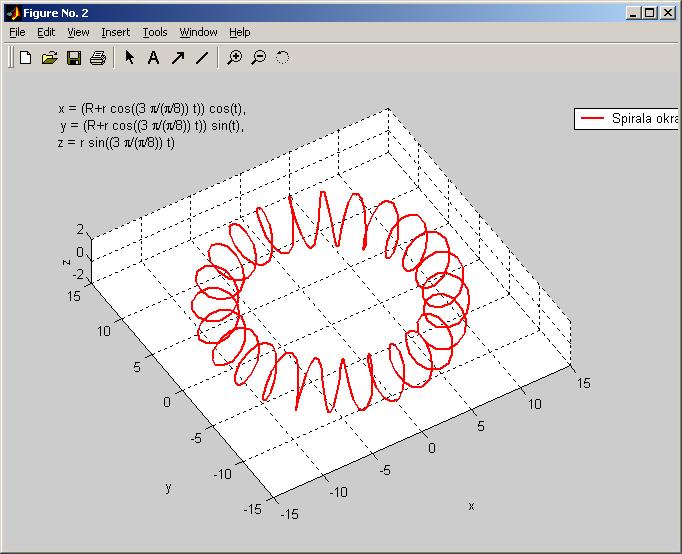
Task: Open the Tools menu
Action: point(155,32)
